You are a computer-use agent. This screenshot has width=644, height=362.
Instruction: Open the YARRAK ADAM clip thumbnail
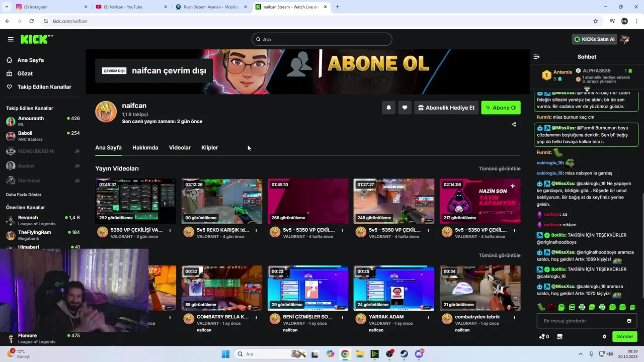(393, 288)
